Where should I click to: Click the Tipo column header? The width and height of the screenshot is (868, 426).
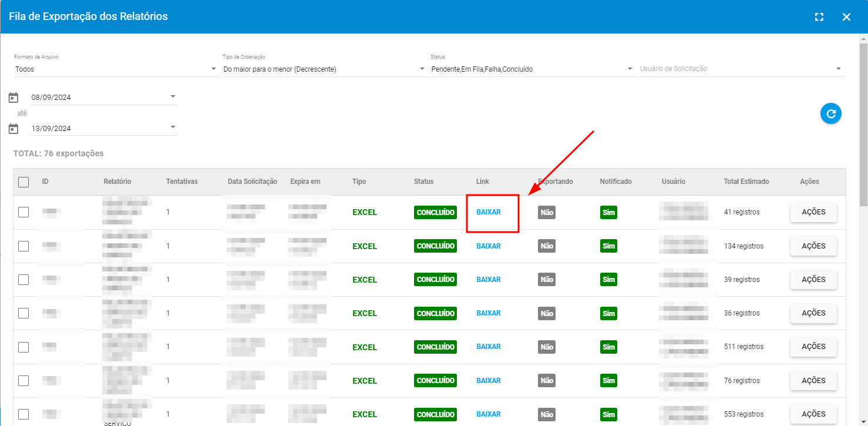(359, 182)
